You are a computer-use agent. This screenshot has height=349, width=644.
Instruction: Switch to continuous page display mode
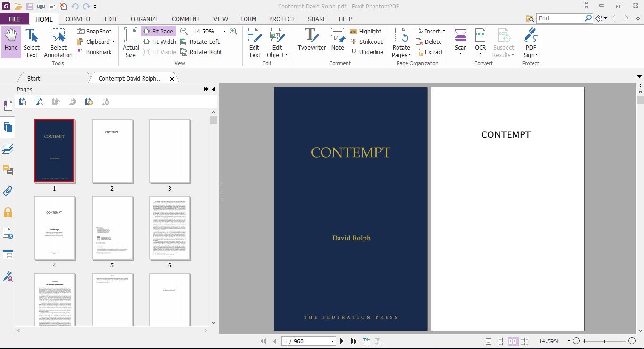(x=500, y=341)
